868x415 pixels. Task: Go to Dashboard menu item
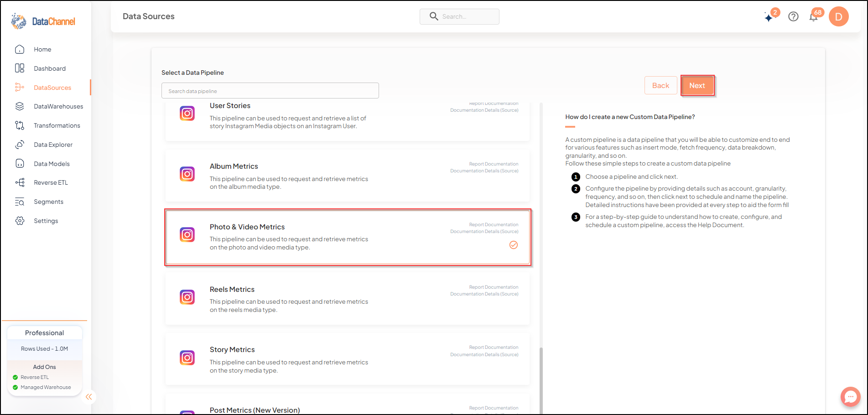click(x=50, y=68)
